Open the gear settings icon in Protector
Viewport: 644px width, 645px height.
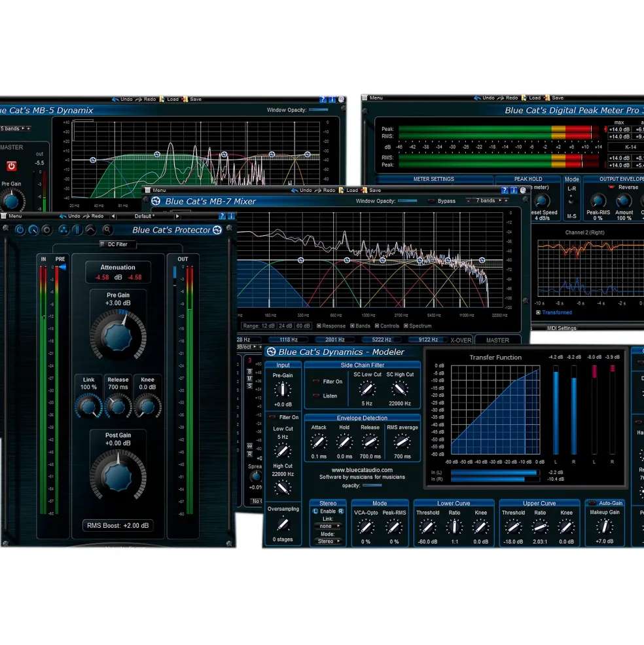coord(47,230)
